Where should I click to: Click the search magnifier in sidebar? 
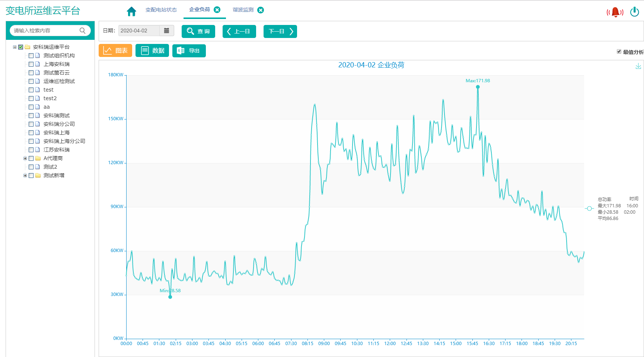click(83, 31)
